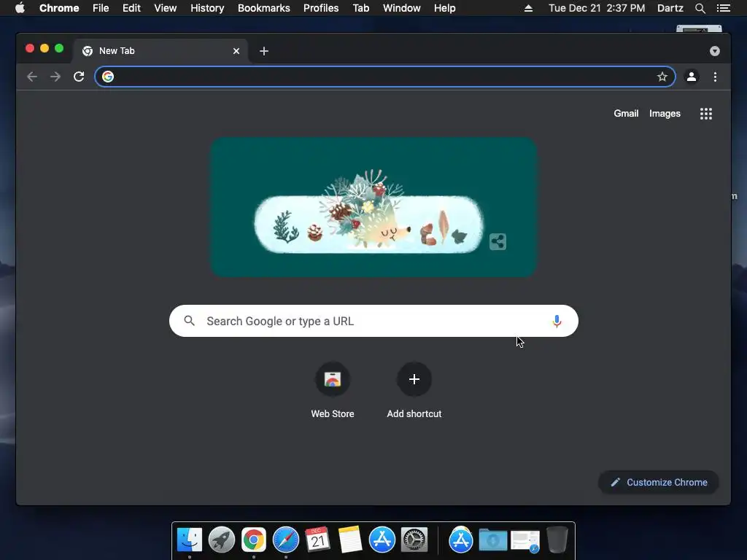Bookmark this tab with the star icon
The width and height of the screenshot is (747, 560).
(x=662, y=77)
